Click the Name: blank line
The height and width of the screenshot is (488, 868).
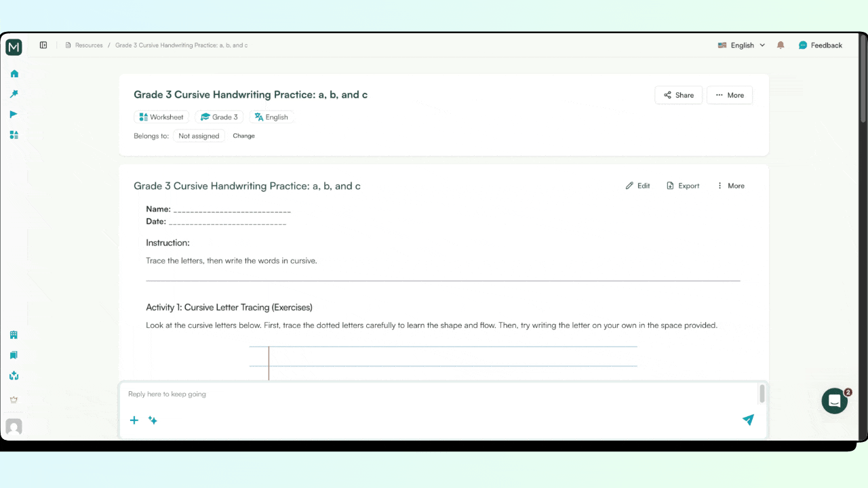coord(232,210)
